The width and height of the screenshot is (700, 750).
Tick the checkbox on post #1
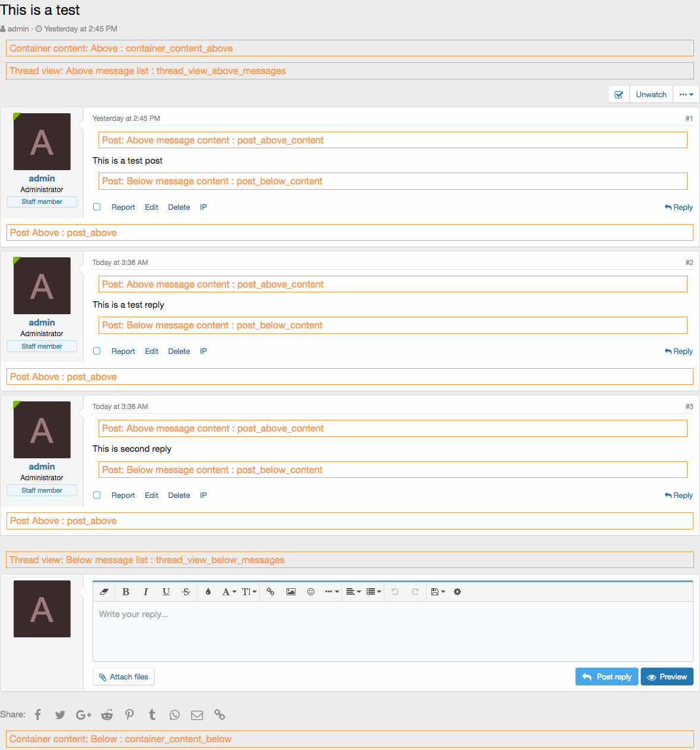[97, 207]
